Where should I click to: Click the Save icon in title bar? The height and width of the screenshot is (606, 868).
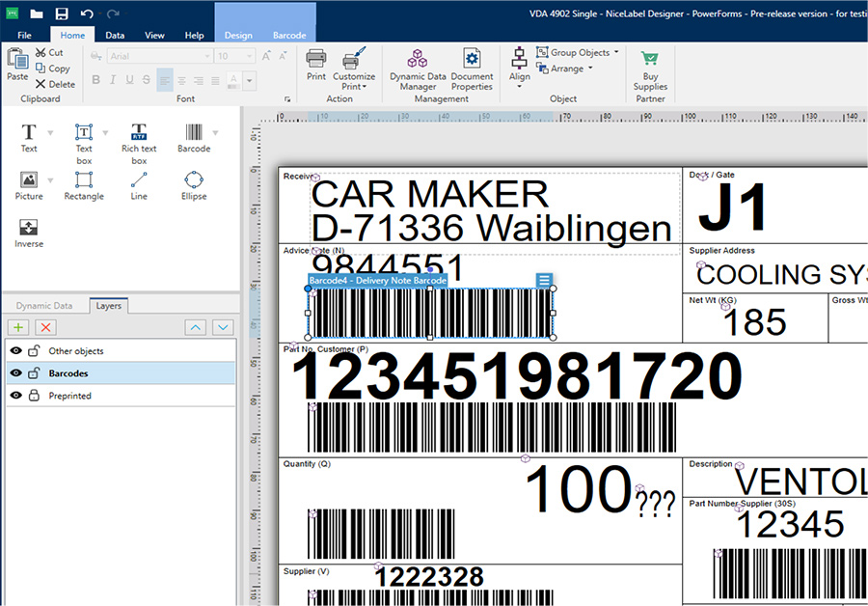point(62,14)
